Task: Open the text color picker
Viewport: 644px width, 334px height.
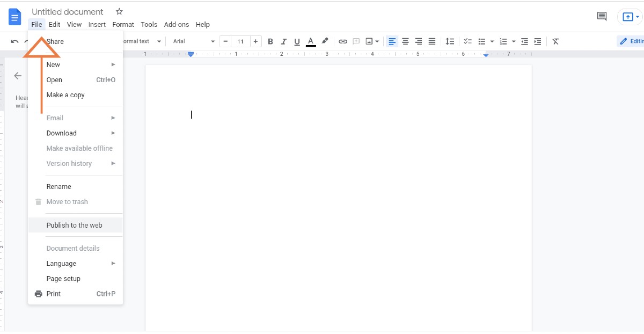Action: (x=311, y=41)
